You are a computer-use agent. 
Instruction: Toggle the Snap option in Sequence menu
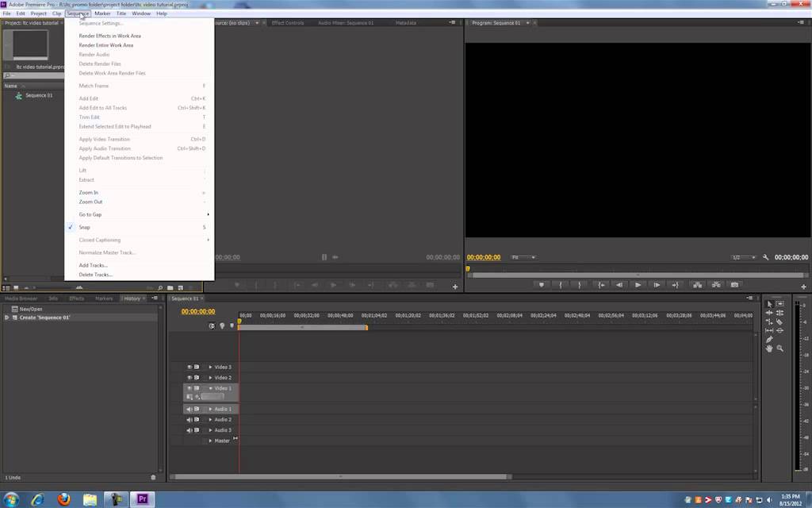pos(85,227)
